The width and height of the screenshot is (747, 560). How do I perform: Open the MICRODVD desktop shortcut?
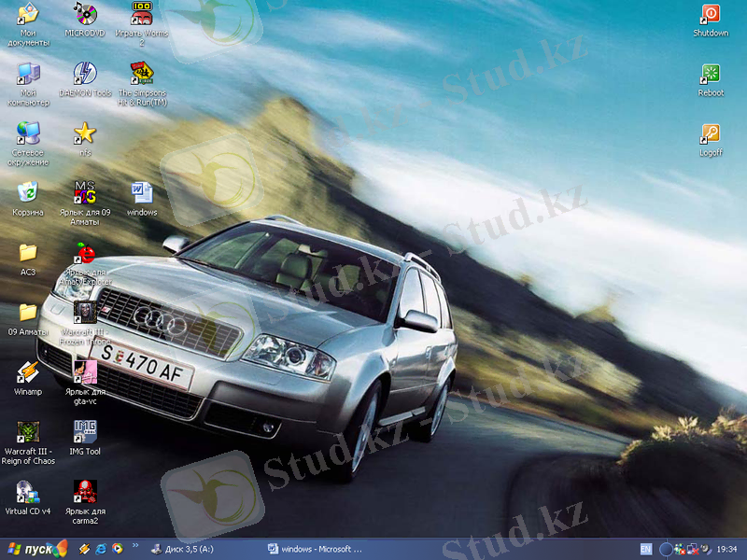coord(85,19)
